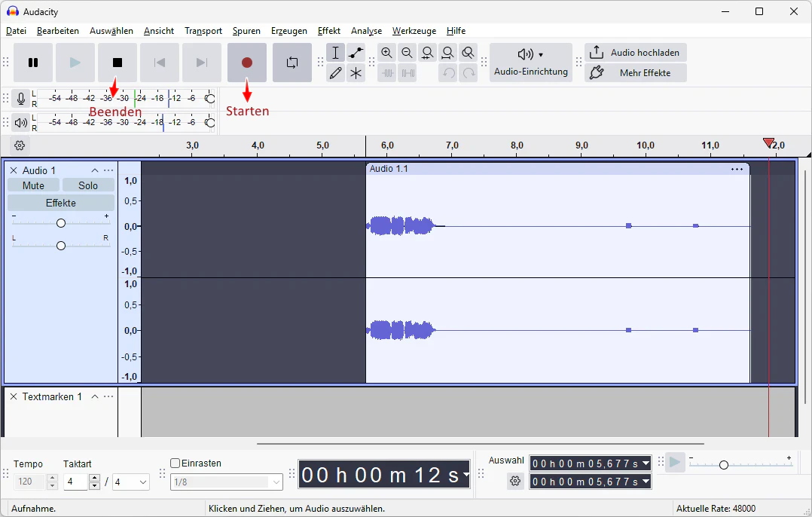Fit selection to width zoom icon

coord(427,53)
